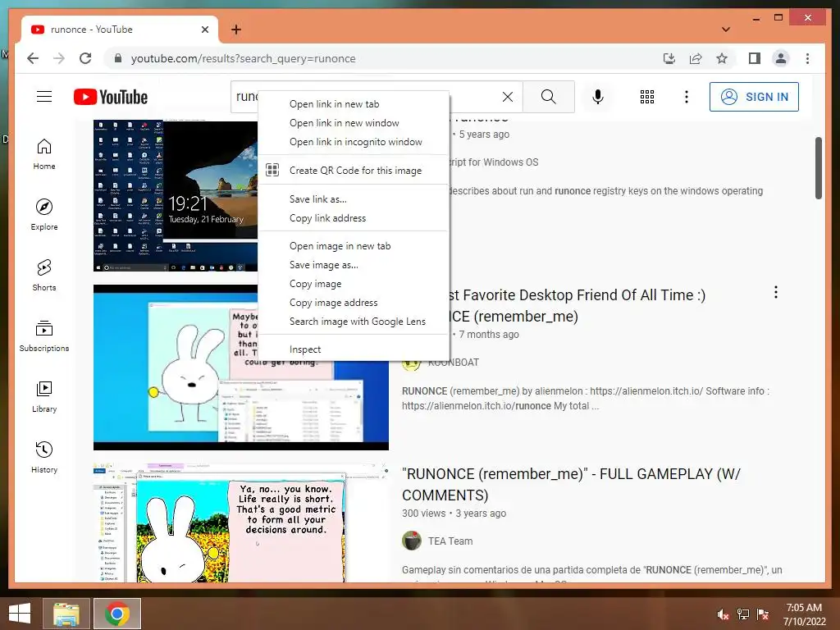Image resolution: width=840 pixels, height=630 pixels.
Task: Open the Windows desktop 19:21 video thumbnail
Action: [176, 195]
